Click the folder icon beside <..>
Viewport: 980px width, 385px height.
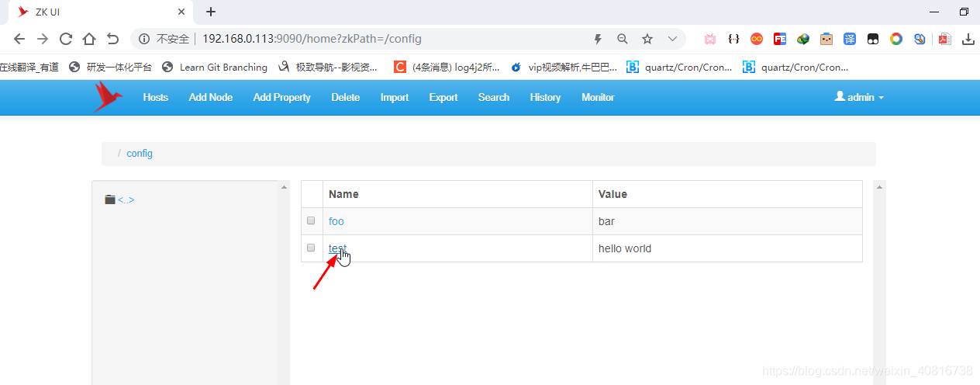(109, 199)
